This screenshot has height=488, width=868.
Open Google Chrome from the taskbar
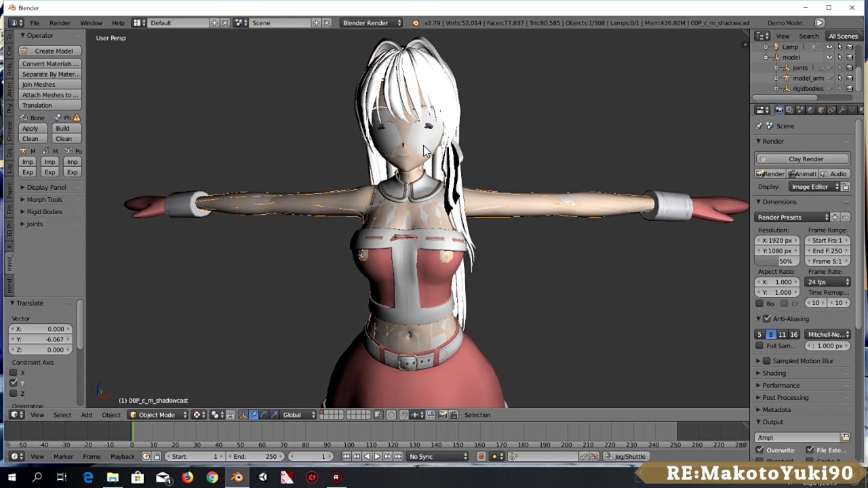click(212, 477)
